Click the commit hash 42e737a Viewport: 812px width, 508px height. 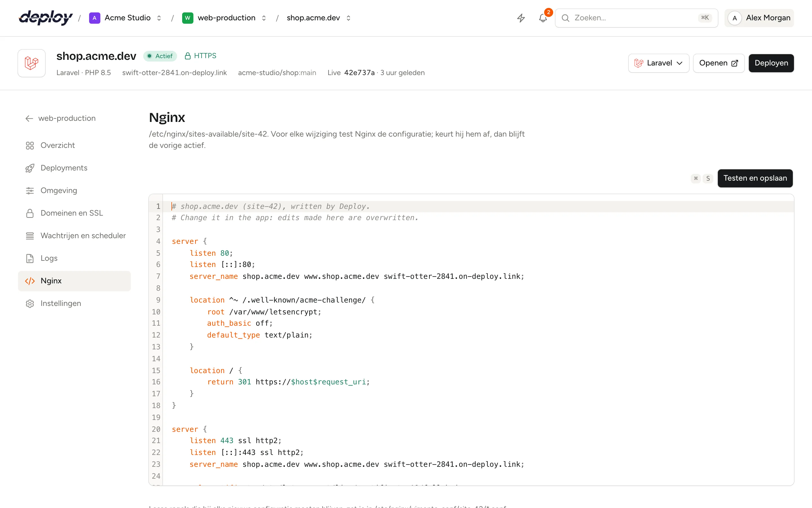[x=359, y=73]
